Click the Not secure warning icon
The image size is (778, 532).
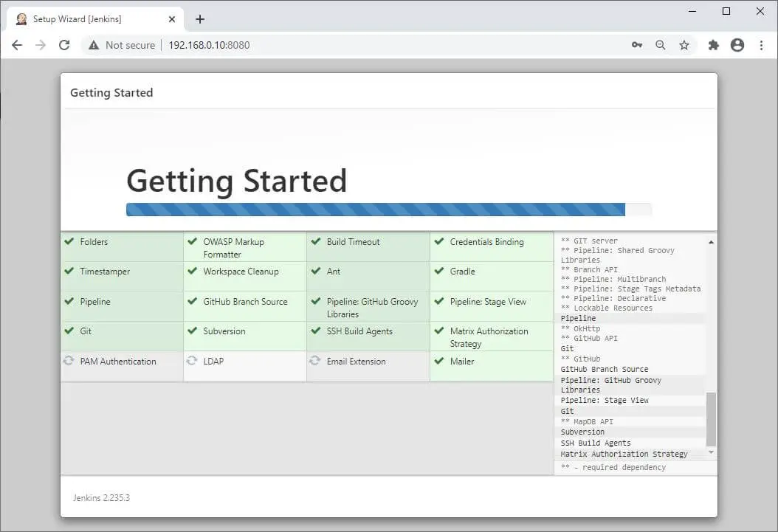tap(93, 45)
